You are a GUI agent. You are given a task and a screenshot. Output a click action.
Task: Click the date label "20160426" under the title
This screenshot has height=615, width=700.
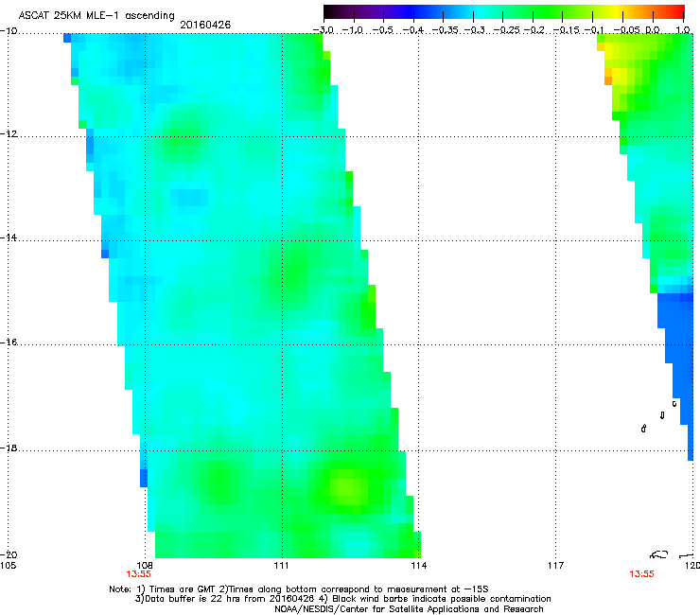click(205, 25)
